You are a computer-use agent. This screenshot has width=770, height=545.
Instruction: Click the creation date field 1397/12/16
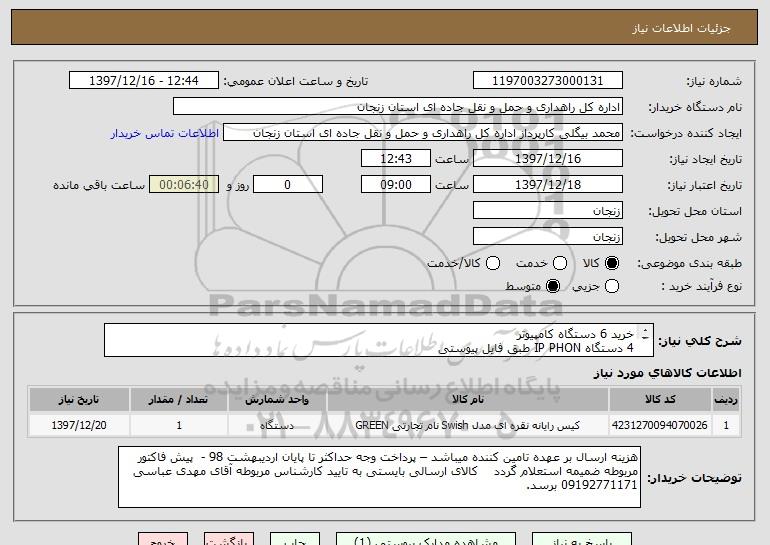(548, 159)
